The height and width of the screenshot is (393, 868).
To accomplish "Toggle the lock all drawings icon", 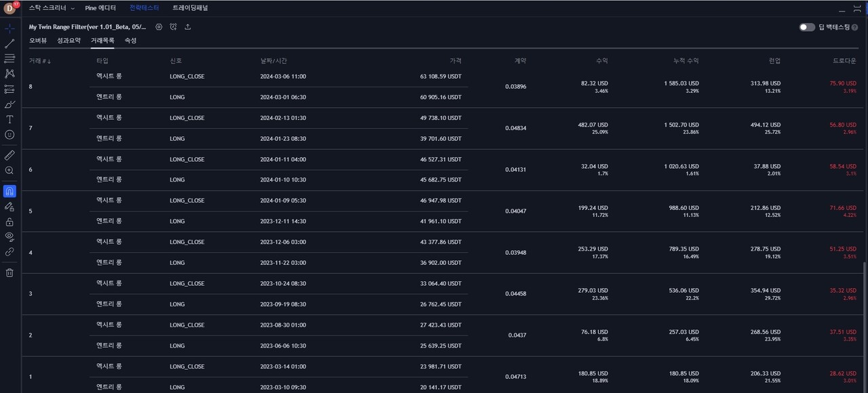I will pyautogui.click(x=9, y=222).
